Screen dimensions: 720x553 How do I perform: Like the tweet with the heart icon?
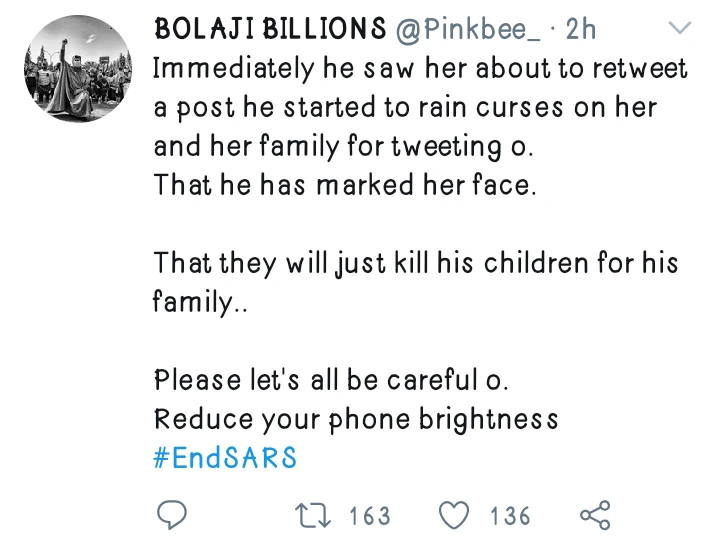pyautogui.click(x=455, y=516)
